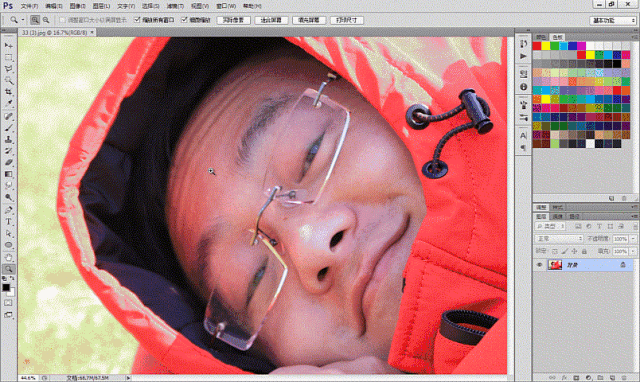
Task: Select the Blur tool
Action: [x=8, y=186]
